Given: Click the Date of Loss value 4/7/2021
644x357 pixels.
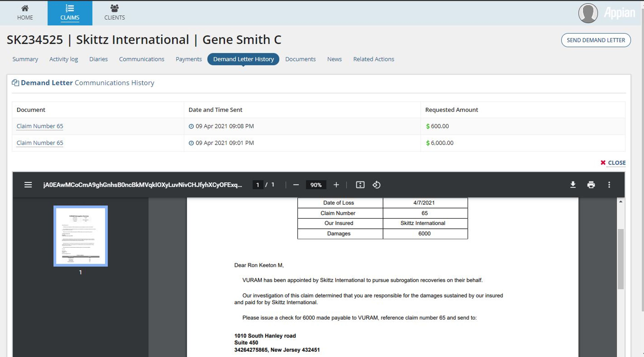Looking at the screenshot, I should tap(424, 203).
